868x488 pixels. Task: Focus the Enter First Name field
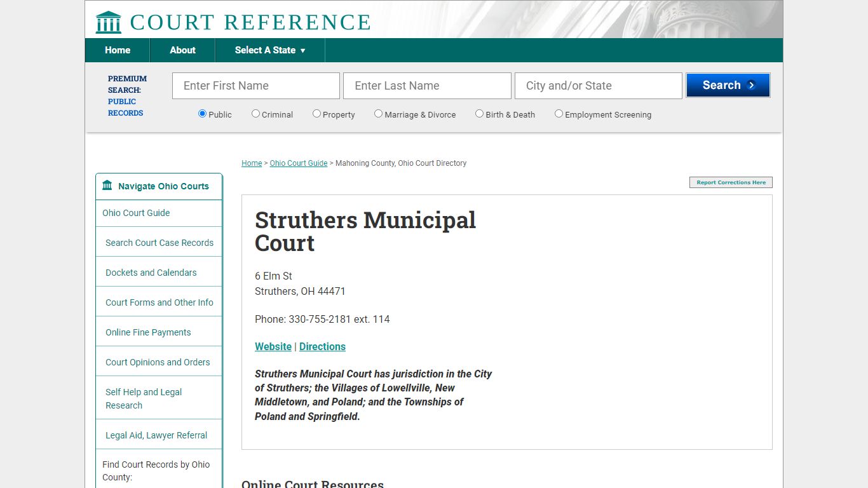pyautogui.click(x=256, y=86)
